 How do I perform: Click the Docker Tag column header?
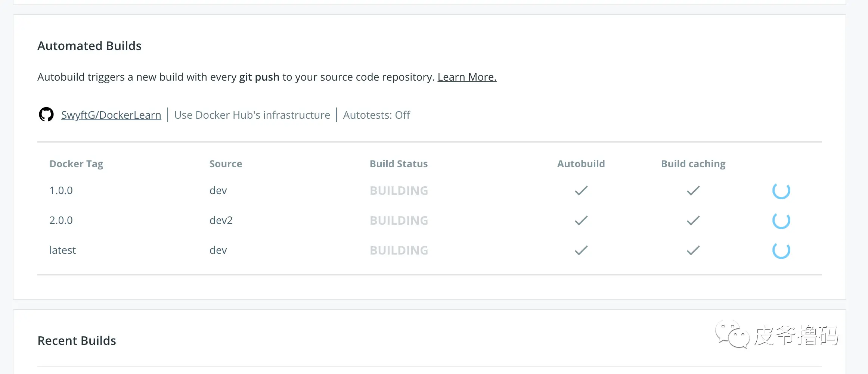76,164
